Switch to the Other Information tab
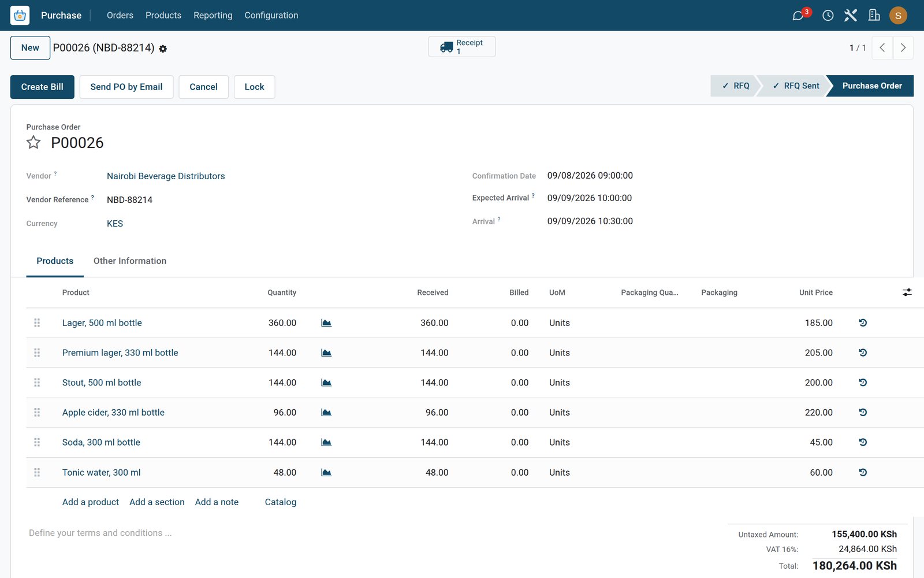Viewport: 924px width, 578px height. coord(130,261)
